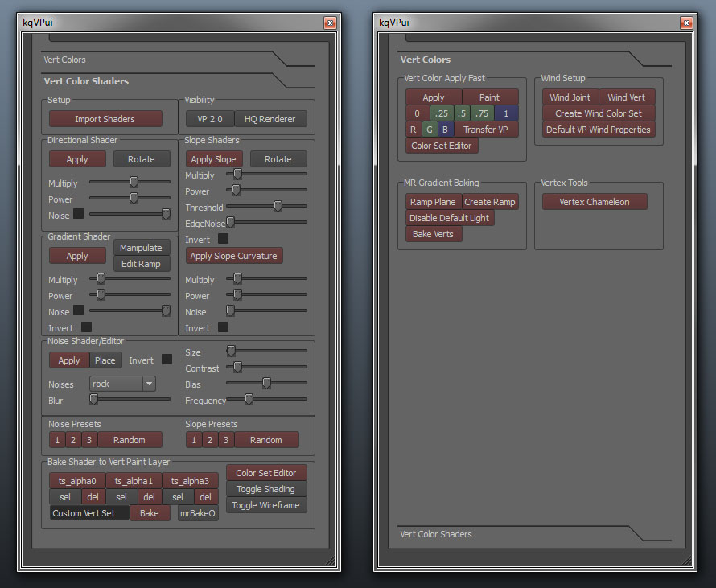Select the green G channel button
Viewport: 716px width, 588px height.
tap(429, 130)
